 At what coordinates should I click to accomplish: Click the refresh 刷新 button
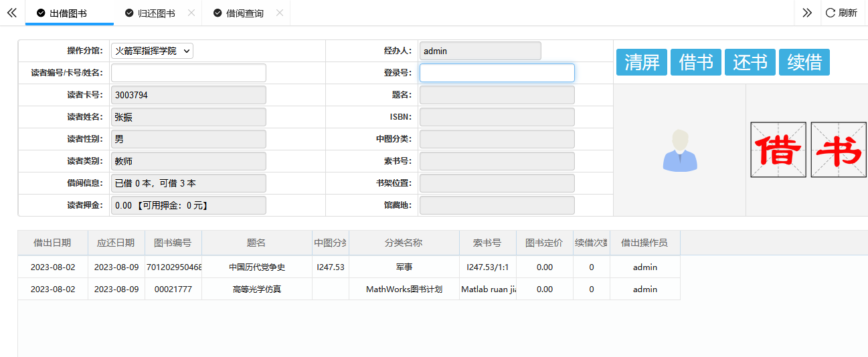pyautogui.click(x=841, y=13)
